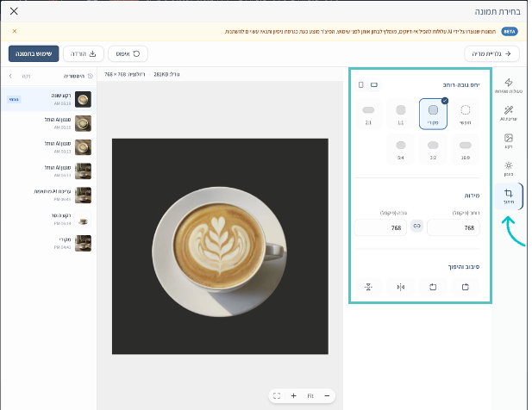The width and height of the screenshot is (532, 410).
Task: Click the 'שימוש בתמונה' use image button
Action: 34,53
